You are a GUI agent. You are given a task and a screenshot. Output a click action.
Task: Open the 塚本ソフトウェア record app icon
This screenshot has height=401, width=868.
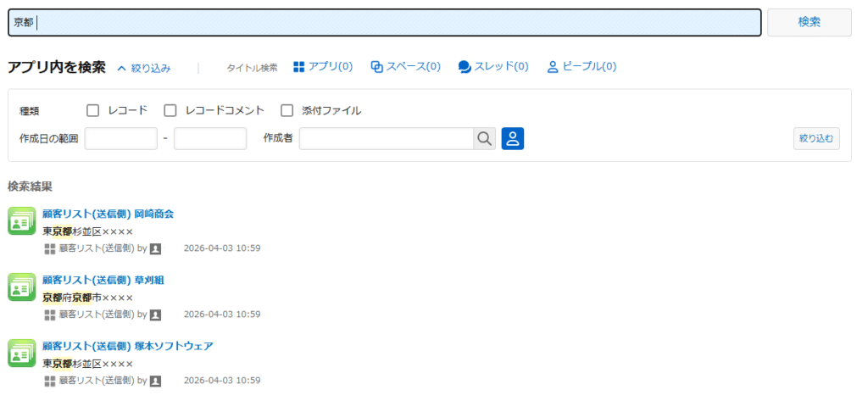(x=21, y=354)
